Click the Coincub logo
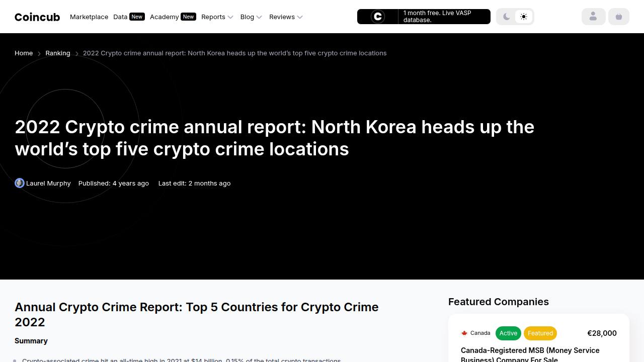The height and width of the screenshot is (362, 644). tap(37, 17)
